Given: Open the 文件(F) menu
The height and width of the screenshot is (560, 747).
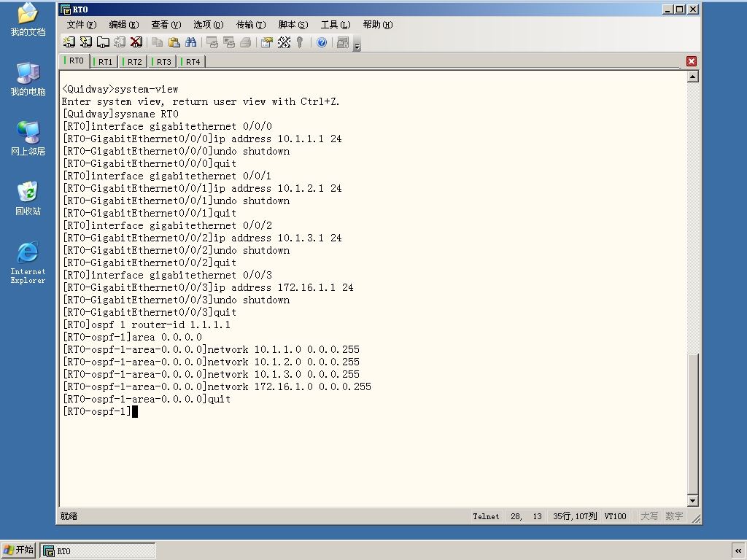Looking at the screenshot, I should (82, 24).
